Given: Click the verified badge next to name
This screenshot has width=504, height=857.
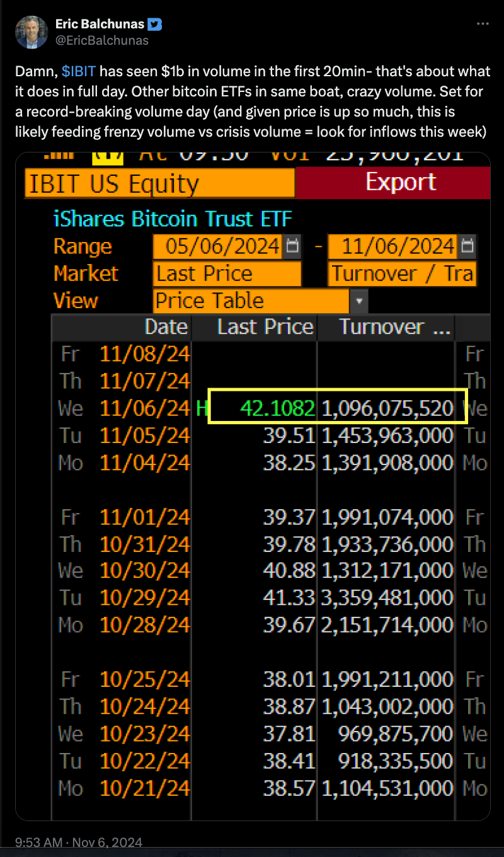Looking at the screenshot, I should [155, 25].
